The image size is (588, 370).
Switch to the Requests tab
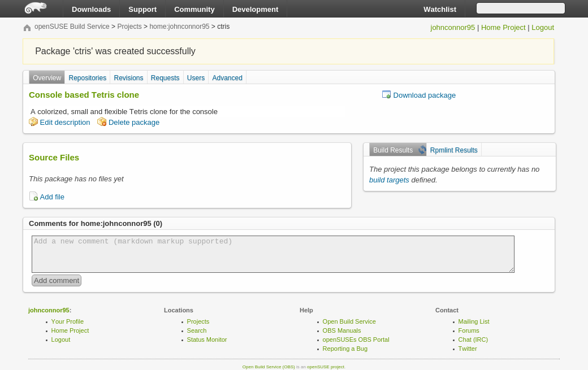[165, 77]
